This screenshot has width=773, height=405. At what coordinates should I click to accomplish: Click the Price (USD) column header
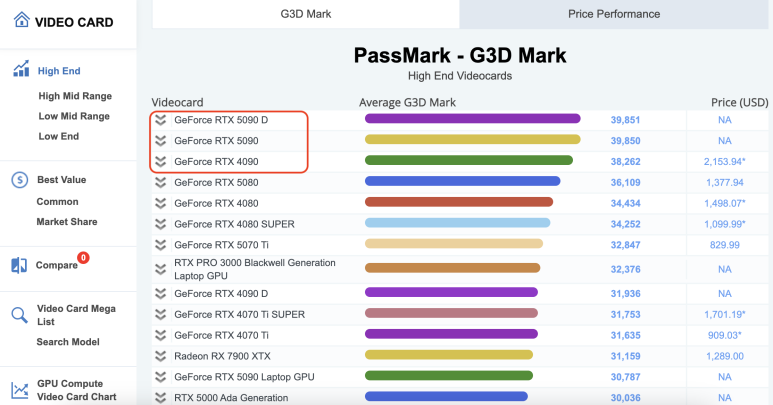(739, 102)
